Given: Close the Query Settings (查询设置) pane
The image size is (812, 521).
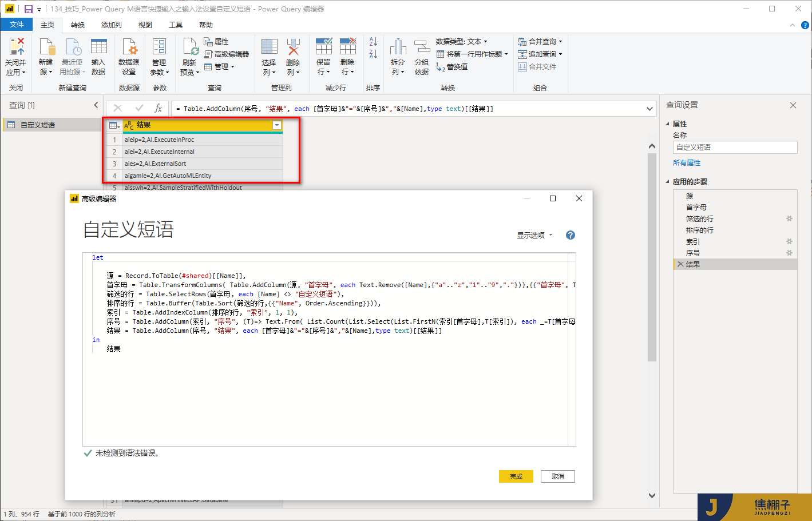Looking at the screenshot, I should click(793, 105).
